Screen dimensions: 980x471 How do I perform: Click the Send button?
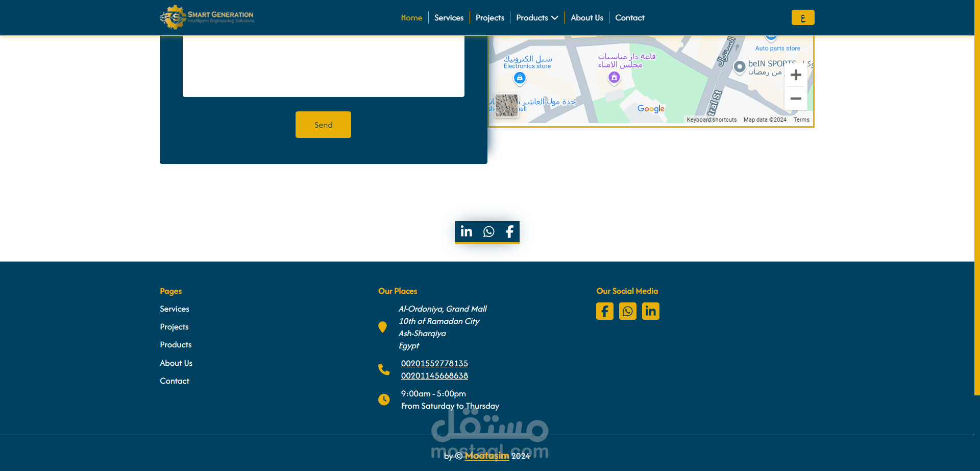(323, 125)
